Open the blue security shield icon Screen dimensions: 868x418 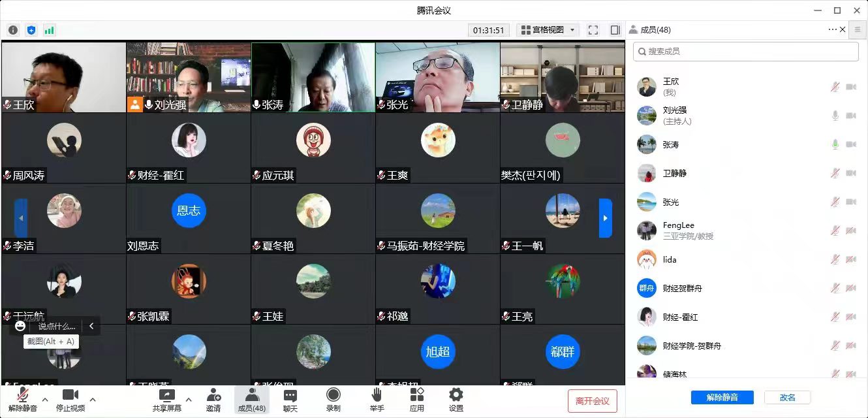pyautogui.click(x=31, y=30)
